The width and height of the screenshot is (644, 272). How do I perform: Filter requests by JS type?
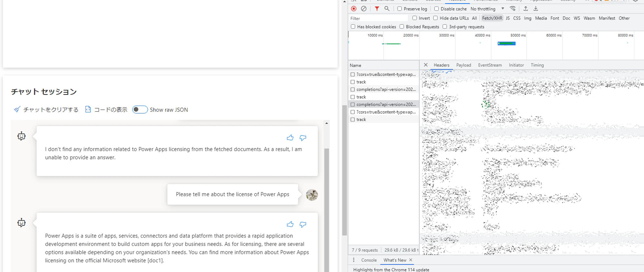click(x=508, y=18)
